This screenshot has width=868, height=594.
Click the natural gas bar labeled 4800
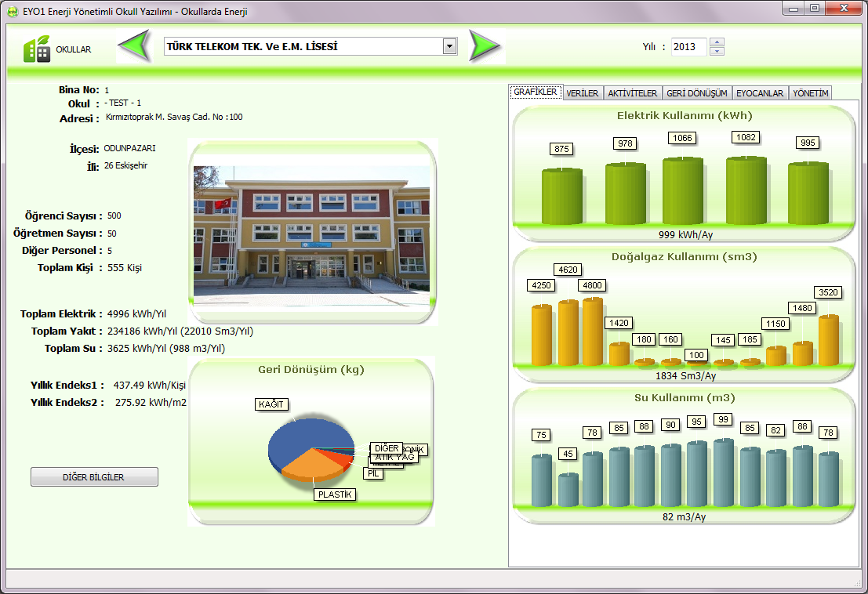click(x=592, y=331)
